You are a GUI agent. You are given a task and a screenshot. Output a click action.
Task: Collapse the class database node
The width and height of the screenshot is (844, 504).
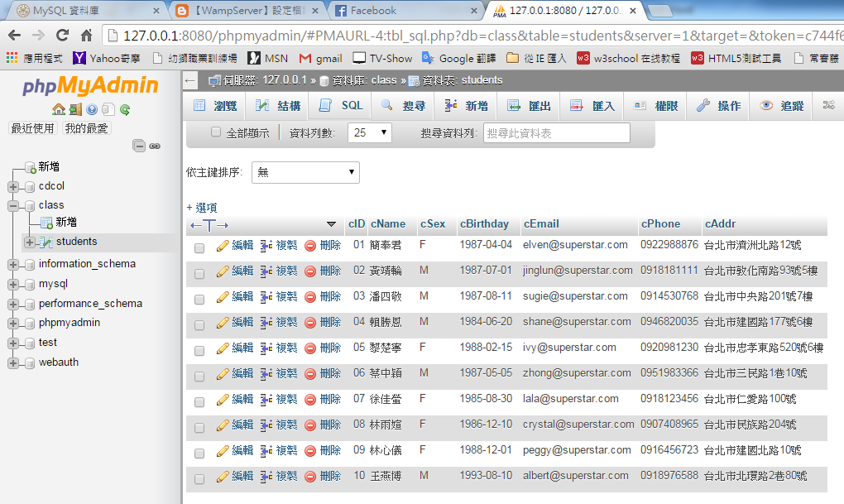tap(13, 206)
